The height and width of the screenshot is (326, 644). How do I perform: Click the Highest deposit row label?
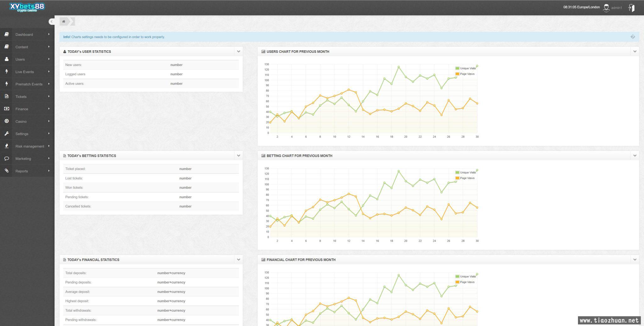(x=77, y=301)
